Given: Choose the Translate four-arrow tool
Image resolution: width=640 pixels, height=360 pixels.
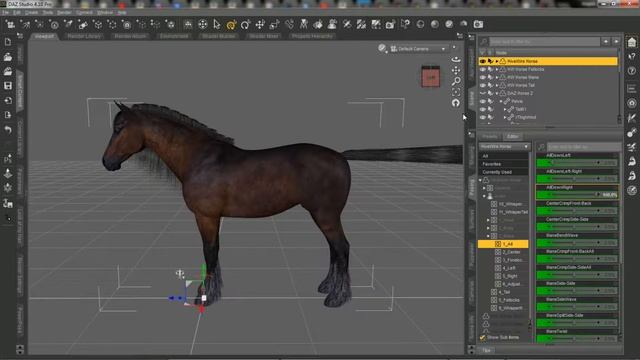Looking at the screenshot, I should point(260,24).
